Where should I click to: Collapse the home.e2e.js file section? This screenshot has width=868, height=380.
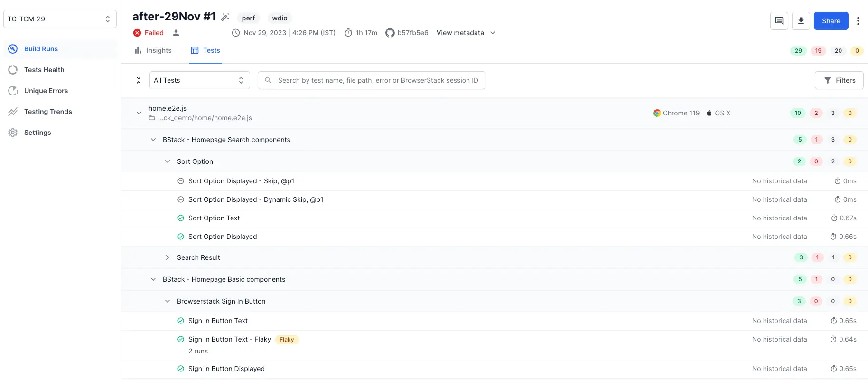point(139,113)
